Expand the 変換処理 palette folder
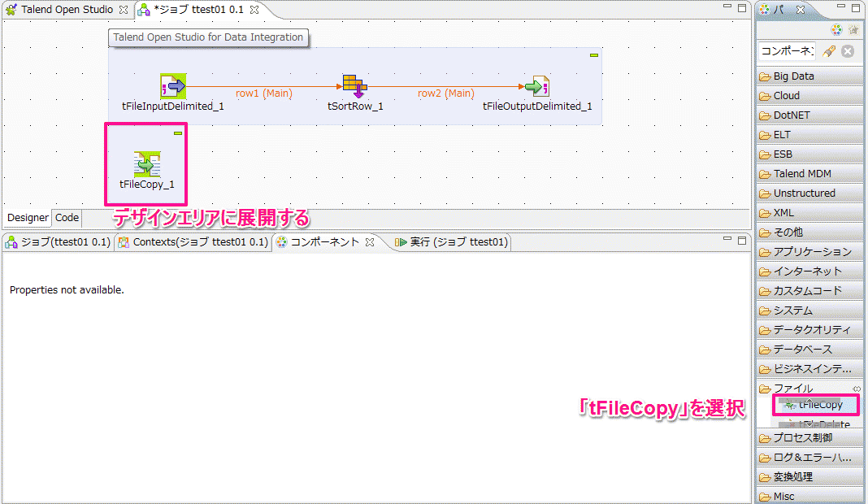The image size is (868, 504). [809, 477]
